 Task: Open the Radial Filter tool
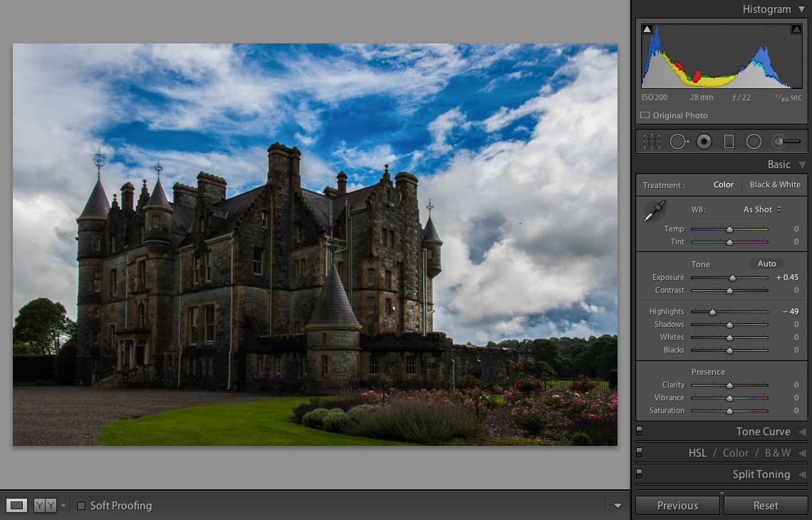(x=754, y=141)
